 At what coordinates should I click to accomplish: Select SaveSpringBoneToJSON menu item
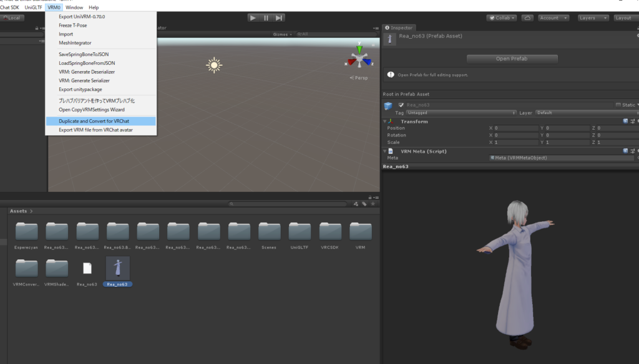tap(100, 54)
